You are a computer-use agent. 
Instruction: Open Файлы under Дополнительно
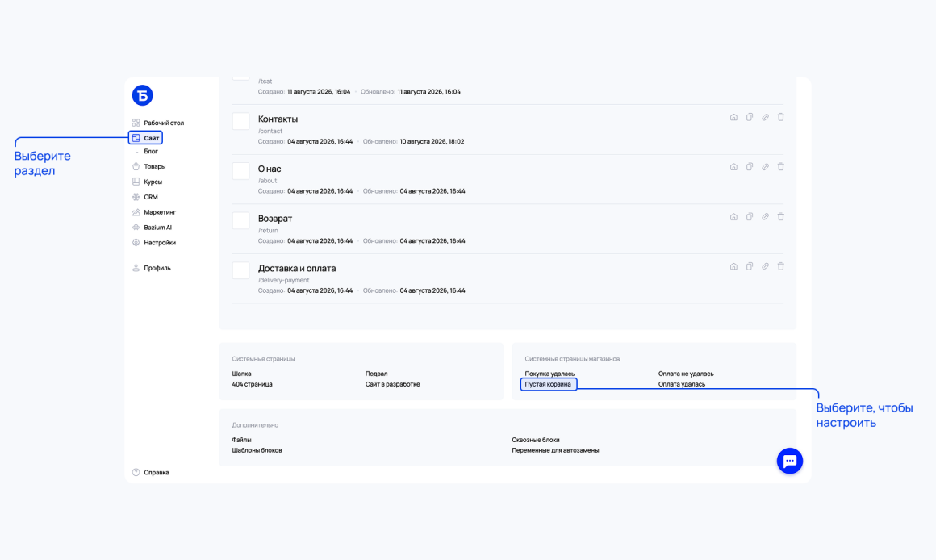pyautogui.click(x=242, y=440)
